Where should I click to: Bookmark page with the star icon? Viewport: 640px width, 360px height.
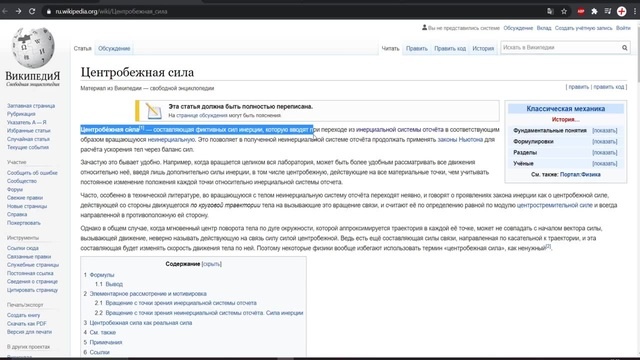(564, 11)
